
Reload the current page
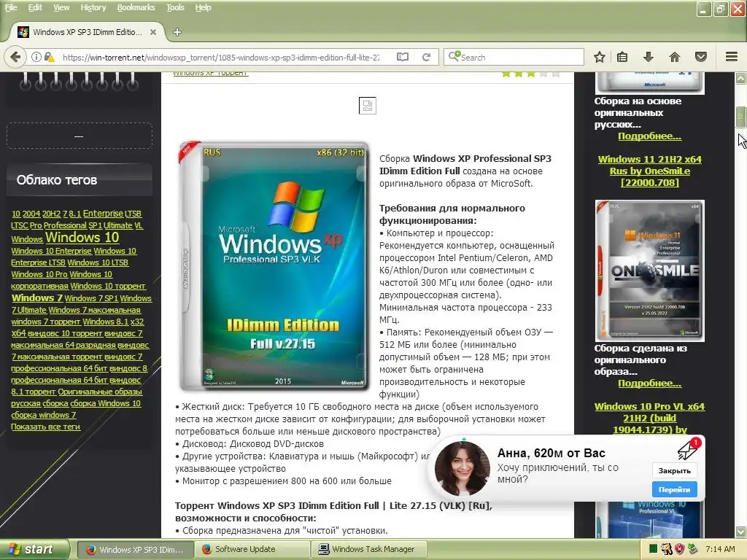tap(426, 57)
